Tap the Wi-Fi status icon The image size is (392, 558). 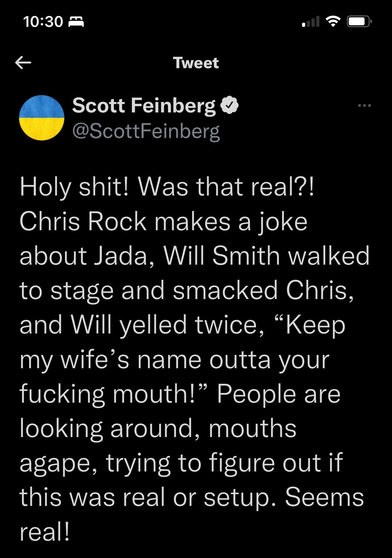pyautogui.click(x=333, y=21)
